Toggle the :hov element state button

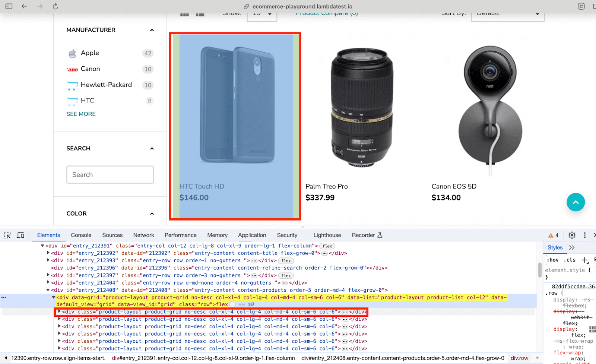553,260
